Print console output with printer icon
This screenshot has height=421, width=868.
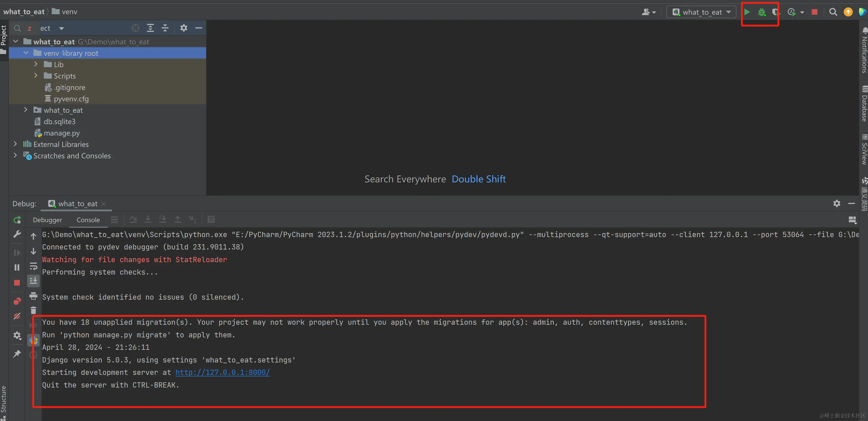(x=33, y=296)
